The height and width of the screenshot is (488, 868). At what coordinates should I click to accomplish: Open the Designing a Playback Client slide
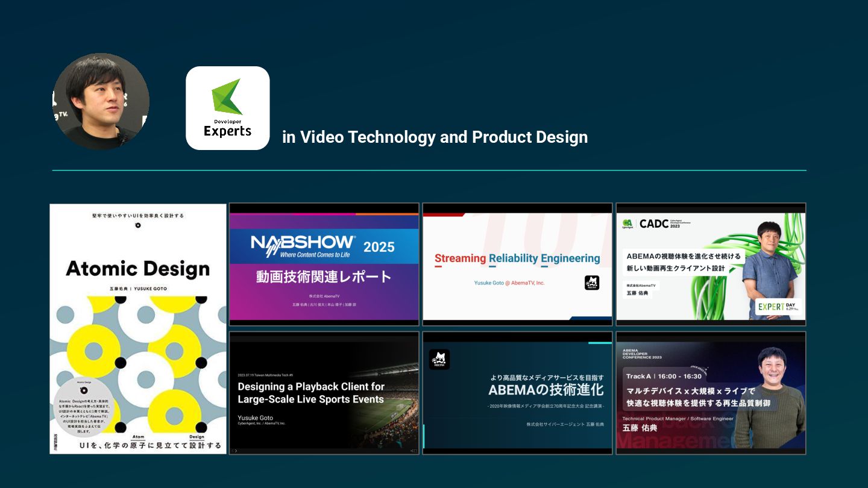coord(324,392)
